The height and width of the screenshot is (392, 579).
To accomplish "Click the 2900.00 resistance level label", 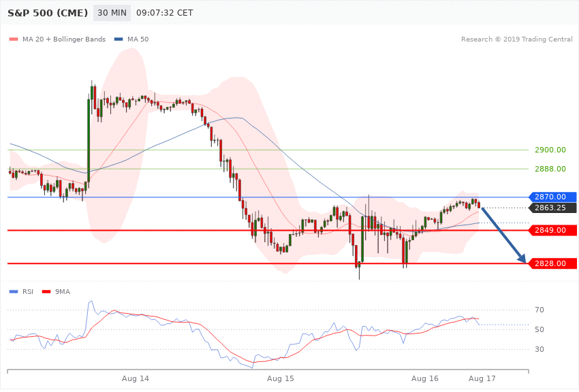I will (x=550, y=150).
